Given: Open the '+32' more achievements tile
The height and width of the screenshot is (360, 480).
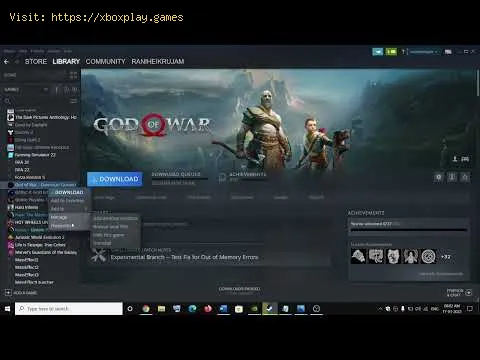Looking at the screenshot, I should pos(446,257).
